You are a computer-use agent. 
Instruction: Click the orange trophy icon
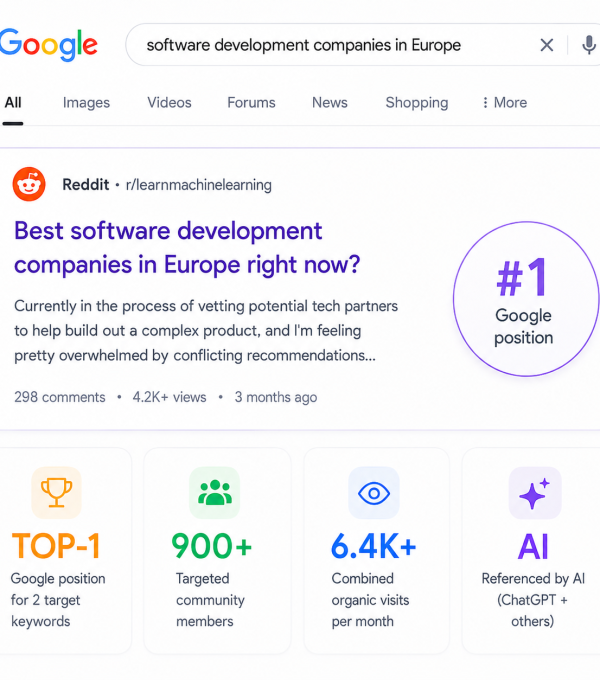[56, 493]
